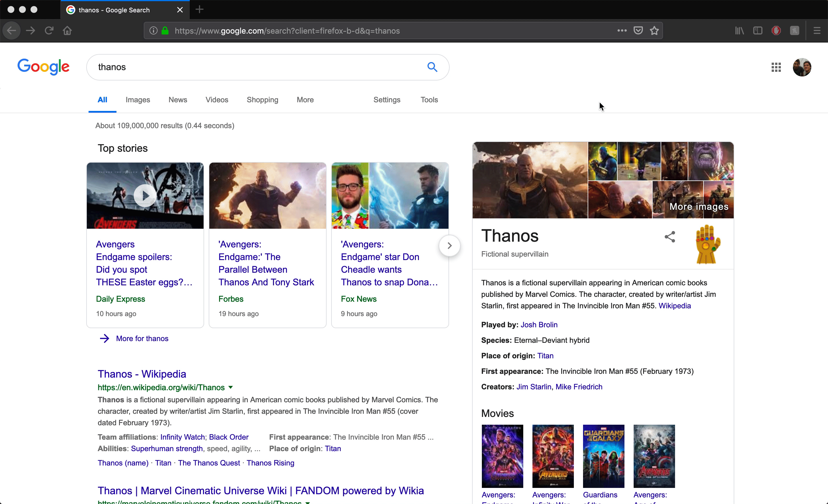Click the Infinity Gauntlet icon
Screen dimensions: 828x504
tap(707, 244)
